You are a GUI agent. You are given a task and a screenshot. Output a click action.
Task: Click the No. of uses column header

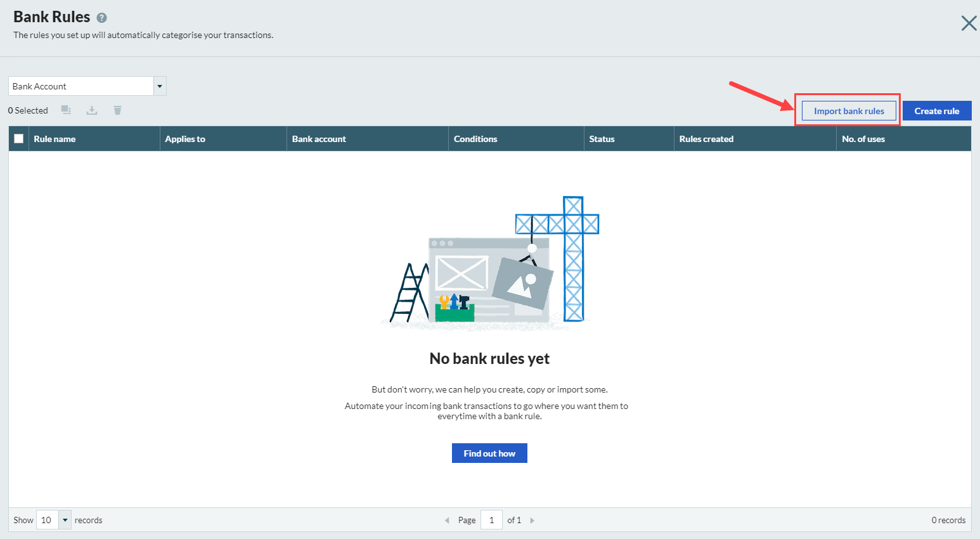tap(863, 139)
